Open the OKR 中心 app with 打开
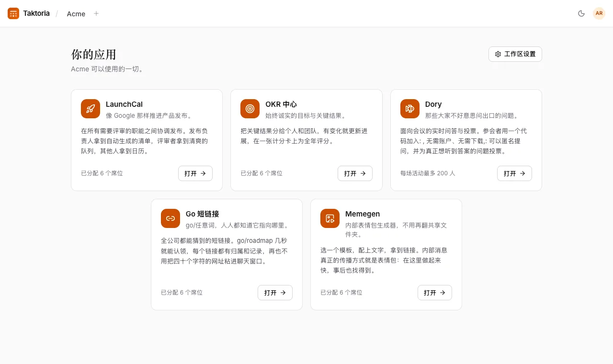Screen dimensions: 613x364 click(355, 173)
